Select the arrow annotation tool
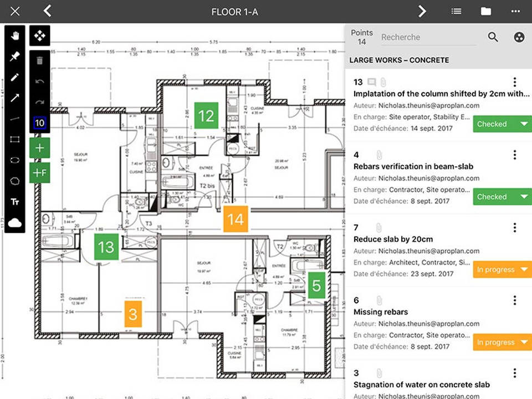Viewport: 532px width, 399px height. [15, 98]
